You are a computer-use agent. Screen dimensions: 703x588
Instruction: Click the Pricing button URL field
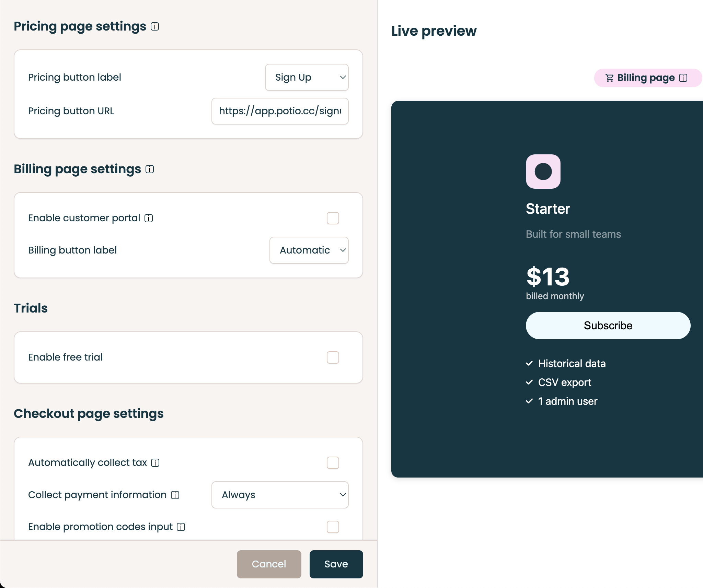(280, 111)
